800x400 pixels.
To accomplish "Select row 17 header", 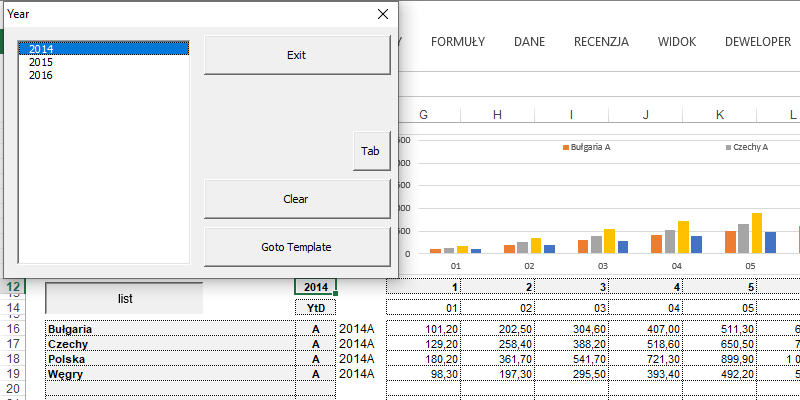I will (x=14, y=344).
